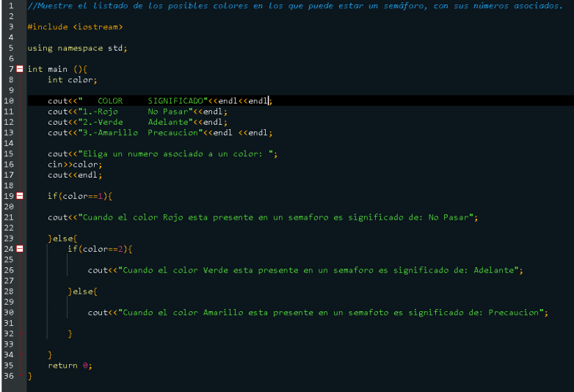Click the using namespace std statement
Screen dimensions: 574x392
[x=77, y=48]
